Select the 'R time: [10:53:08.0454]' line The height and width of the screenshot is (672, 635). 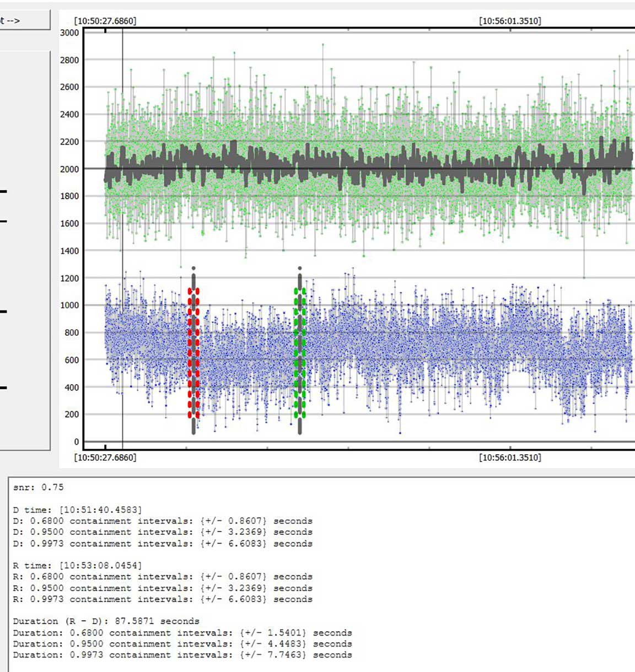77,566
